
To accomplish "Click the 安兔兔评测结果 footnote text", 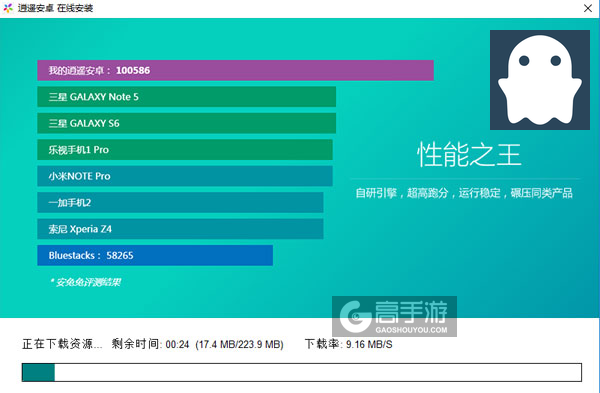I will 85,282.
